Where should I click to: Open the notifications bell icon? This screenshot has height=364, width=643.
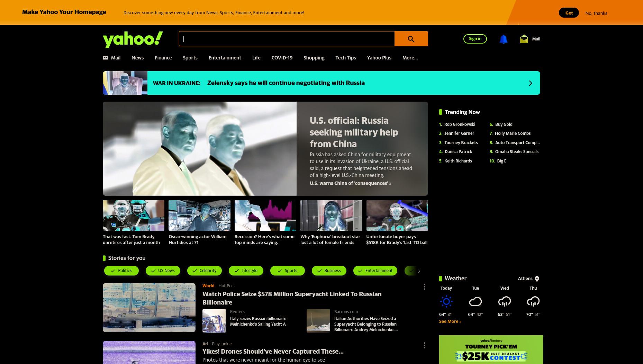tap(504, 39)
